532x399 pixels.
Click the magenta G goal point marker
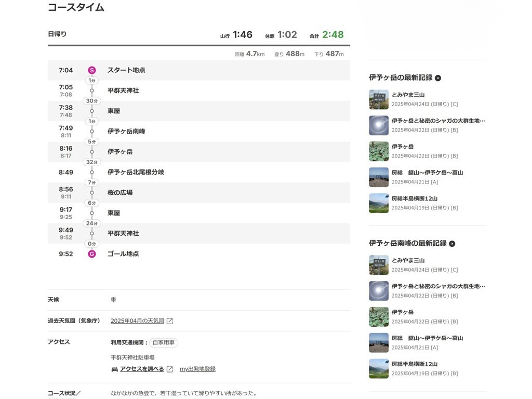pyautogui.click(x=91, y=254)
